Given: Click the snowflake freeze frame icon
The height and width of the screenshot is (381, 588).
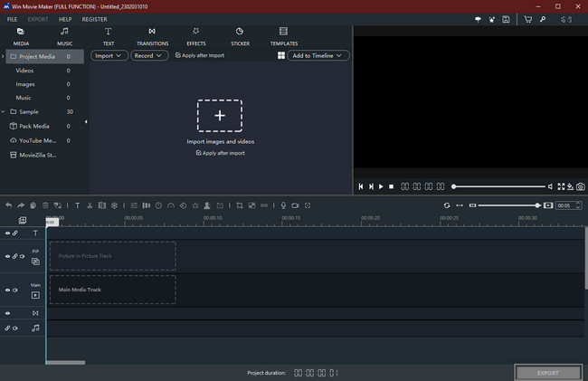Looking at the screenshot, I should 114,205.
